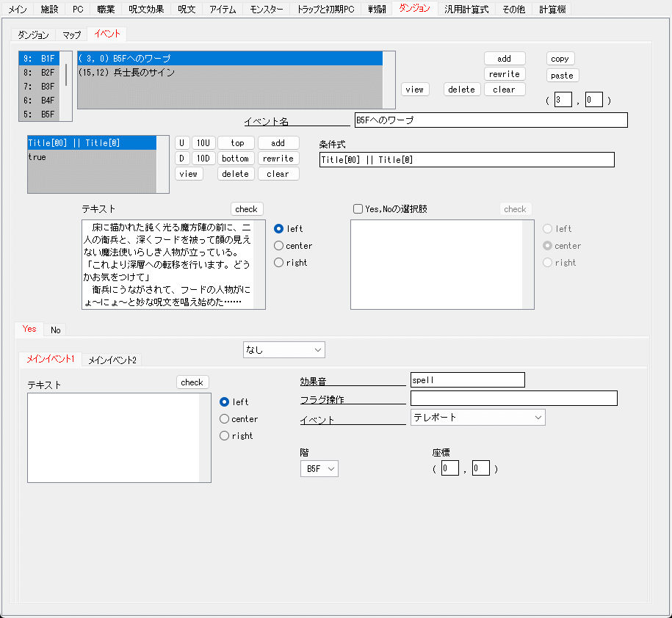This screenshot has height=618, width=672.
Task: Switch to the 施設 tab
Action: pyautogui.click(x=49, y=9)
